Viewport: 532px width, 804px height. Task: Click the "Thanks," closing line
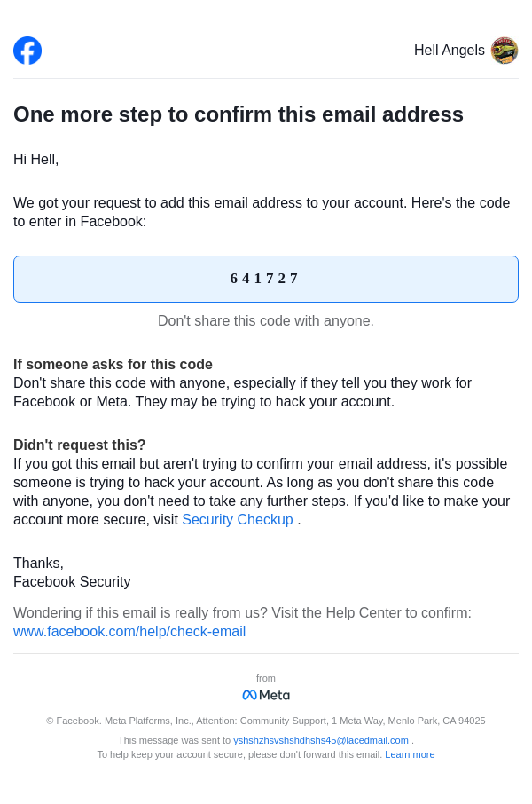pos(38,564)
